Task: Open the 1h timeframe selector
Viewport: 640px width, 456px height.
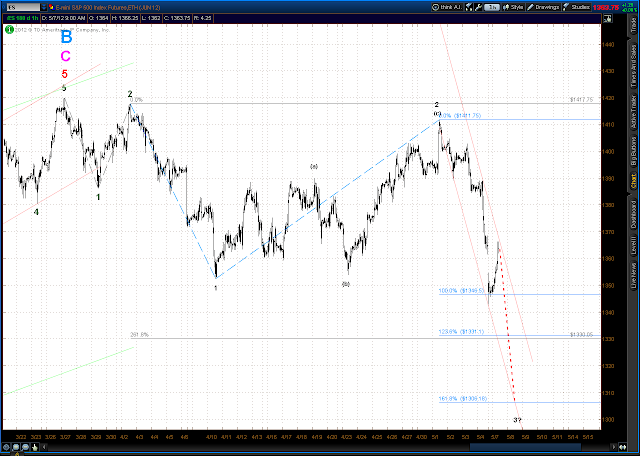Action: 493,7
